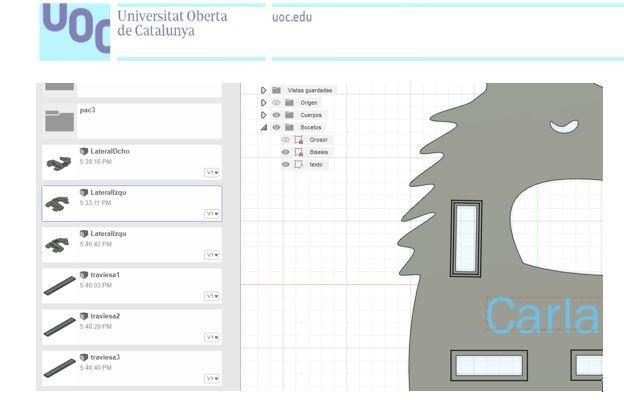Screen dimensions: 624x400
Task: Click the pac3 folder icon
Action: click(x=59, y=121)
